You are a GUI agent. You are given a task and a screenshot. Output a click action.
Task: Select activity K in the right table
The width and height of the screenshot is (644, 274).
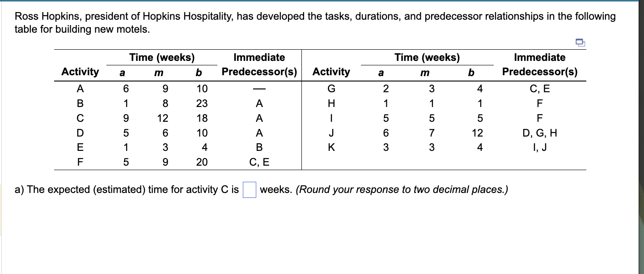coord(331,147)
